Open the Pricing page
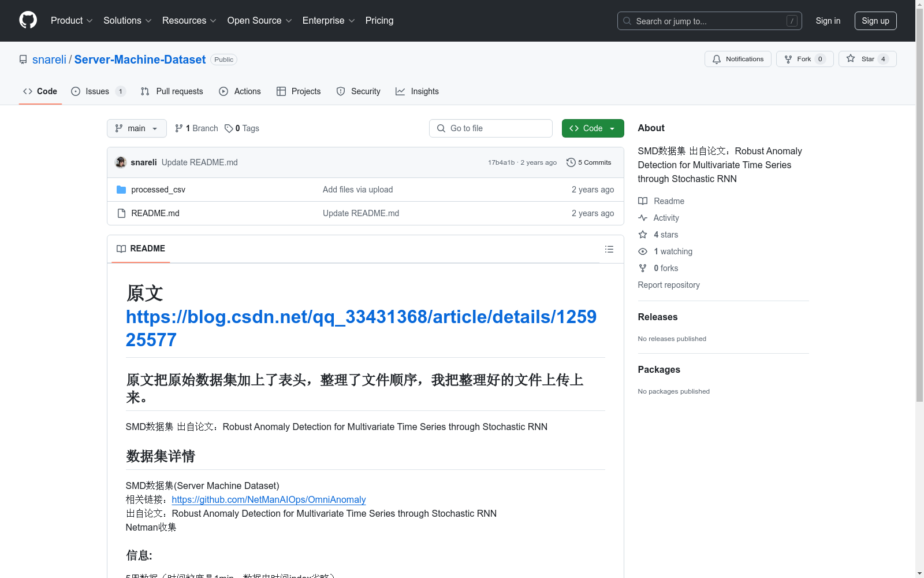 tap(379, 21)
